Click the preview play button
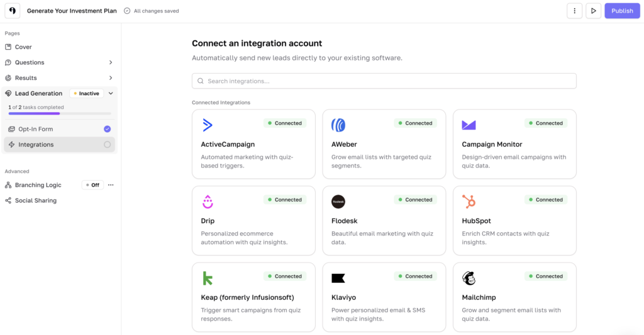Screen dimensions: 644x335 [x=593, y=11]
